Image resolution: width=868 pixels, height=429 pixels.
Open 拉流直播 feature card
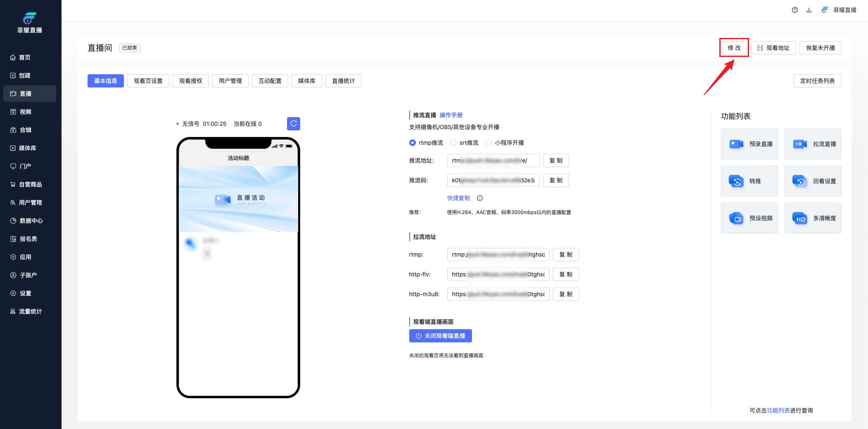pyautogui.click(x=813, y=144)
